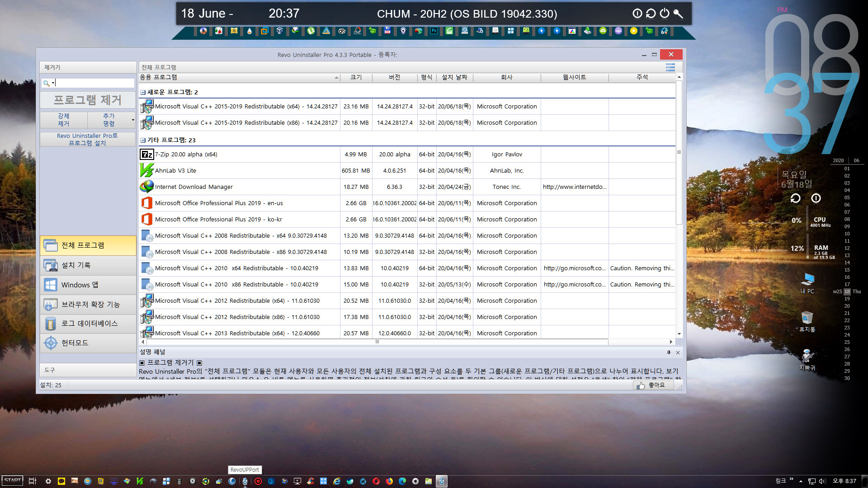Sort by 응용 프로그램 column header
Screen dimensions: 868x488
tap(239, 78)
